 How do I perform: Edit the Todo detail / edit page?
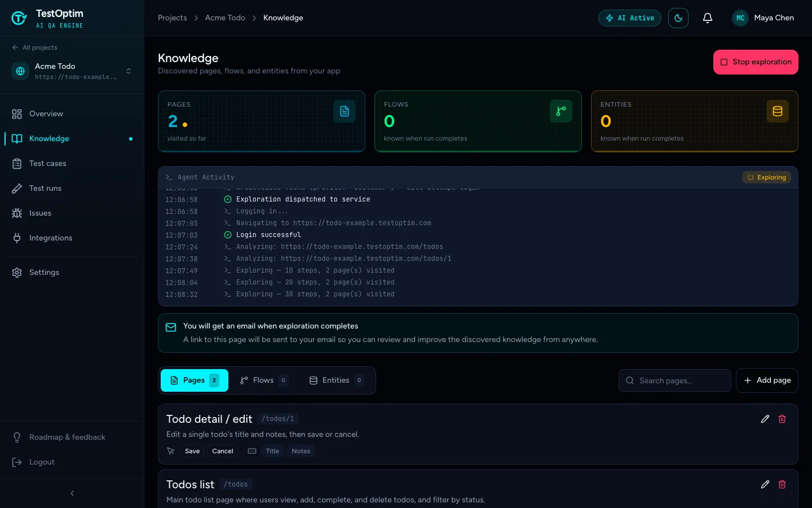point(765,419)
